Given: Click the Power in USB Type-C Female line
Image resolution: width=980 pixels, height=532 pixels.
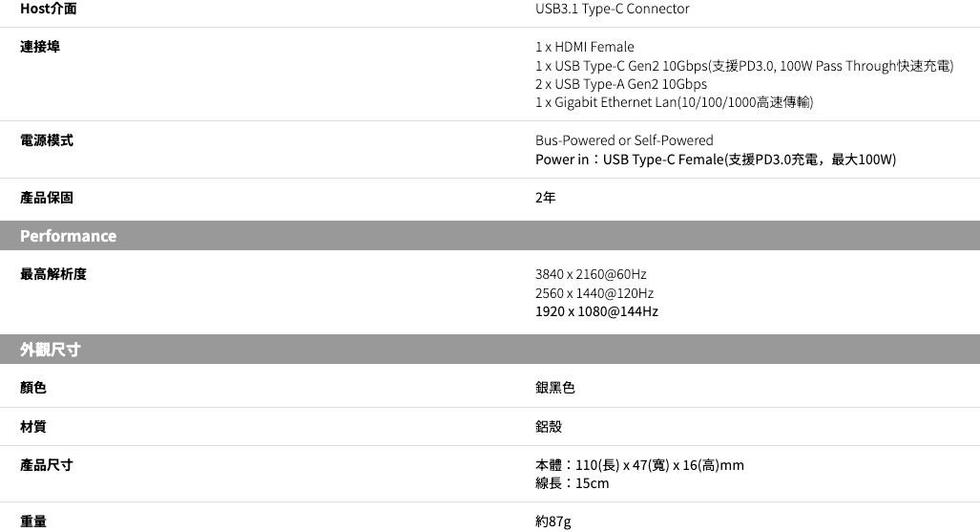Looking at the screenshot, I should tap(715, 159).
